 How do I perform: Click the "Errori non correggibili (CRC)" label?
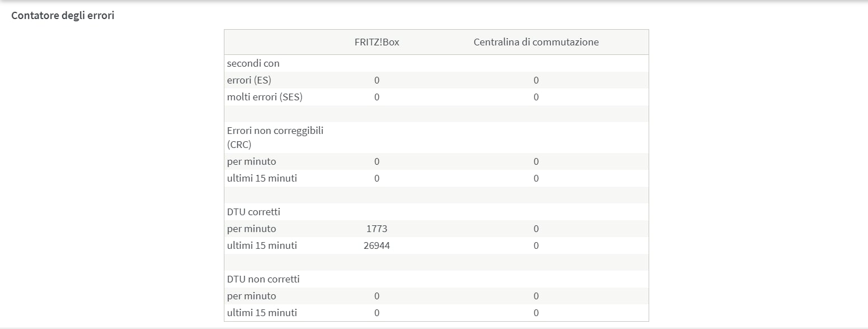click(275, 137)
